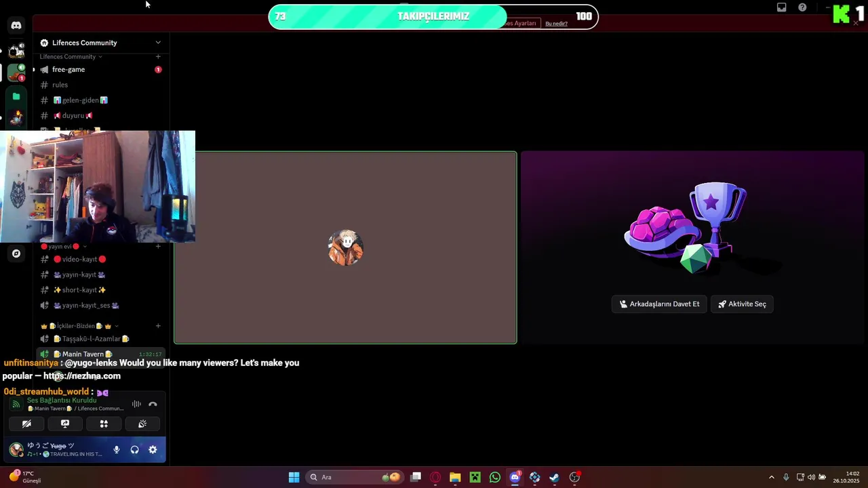Create channel in Lifences Community category
The image size is (868, 488).
coord(158,57)
